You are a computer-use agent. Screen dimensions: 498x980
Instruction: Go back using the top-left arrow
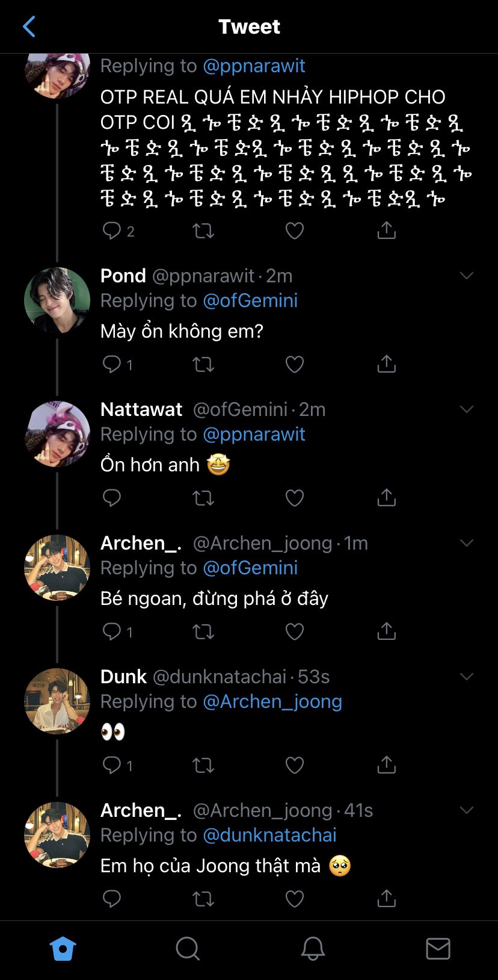coord(29,26)
